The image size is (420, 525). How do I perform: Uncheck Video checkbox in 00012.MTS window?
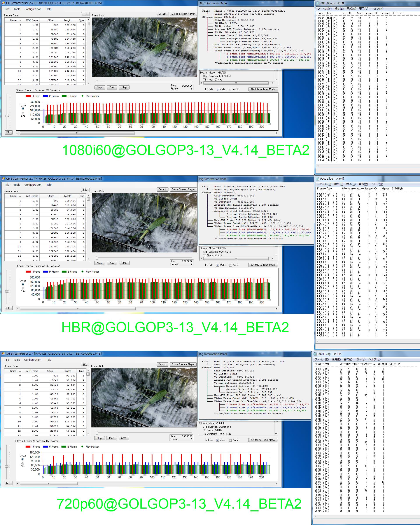[217, 265]
